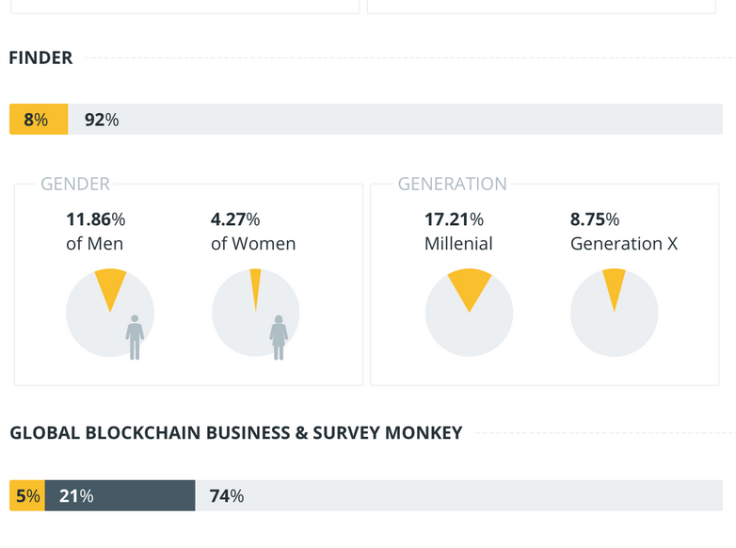Click the 11.86% of Men text
736x548 pixels.
96,231
